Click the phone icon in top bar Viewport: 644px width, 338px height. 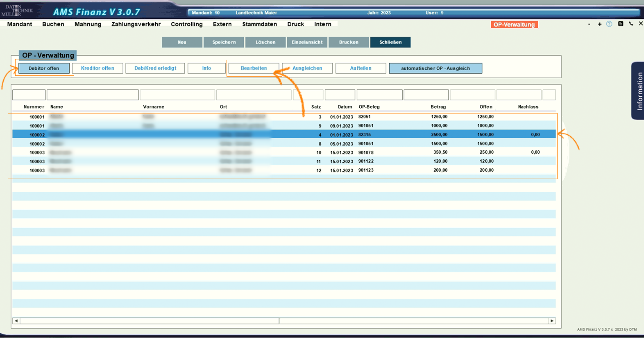coord(631,24)
